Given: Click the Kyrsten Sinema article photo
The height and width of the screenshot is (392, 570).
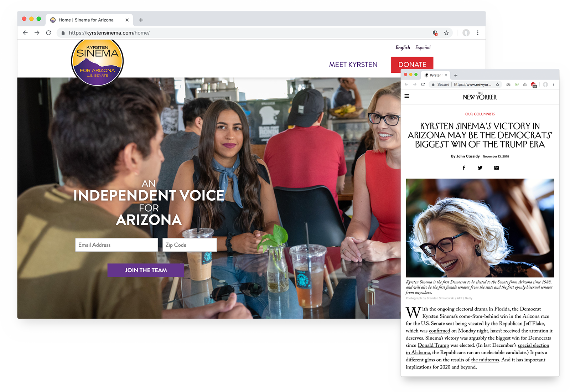Looking at the screenshot, I should point(480,228).
